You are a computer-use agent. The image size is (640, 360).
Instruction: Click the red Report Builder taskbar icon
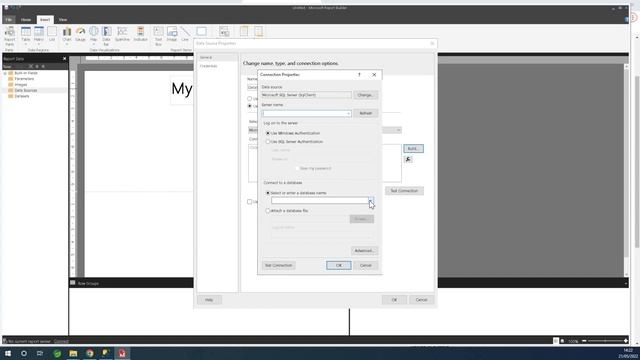coord(122,353)
